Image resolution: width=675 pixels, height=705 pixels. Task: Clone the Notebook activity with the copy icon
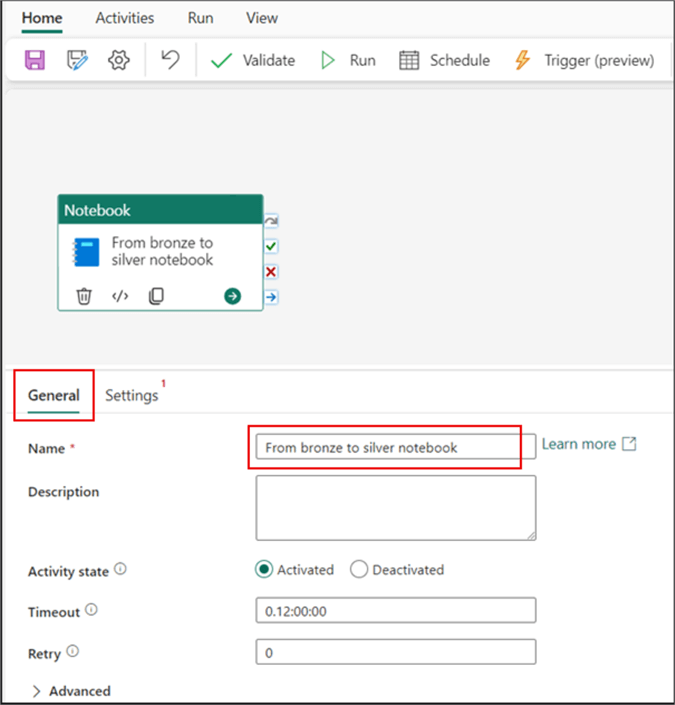[x=156, y=296]
